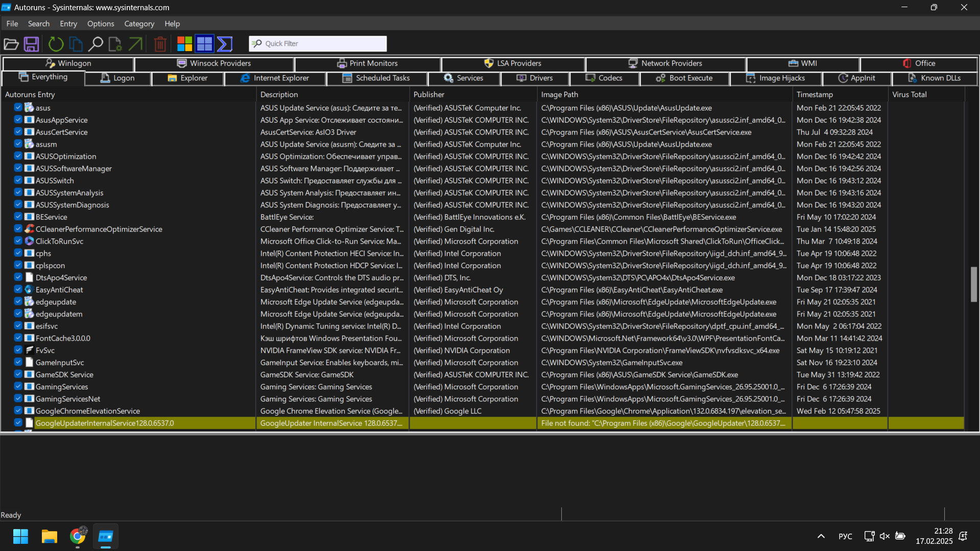This screenshot has height=551, width=980.
Task: Open the clock and date flyout
Action: (934, 536)
